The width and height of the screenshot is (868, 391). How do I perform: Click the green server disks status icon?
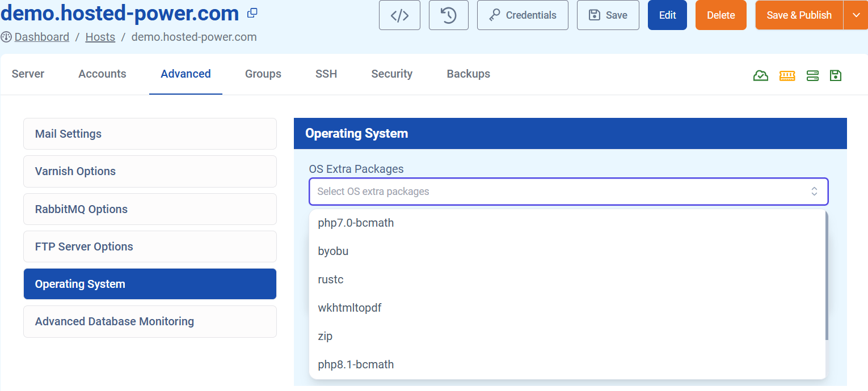pyautogui.click(x=812, y=75)
